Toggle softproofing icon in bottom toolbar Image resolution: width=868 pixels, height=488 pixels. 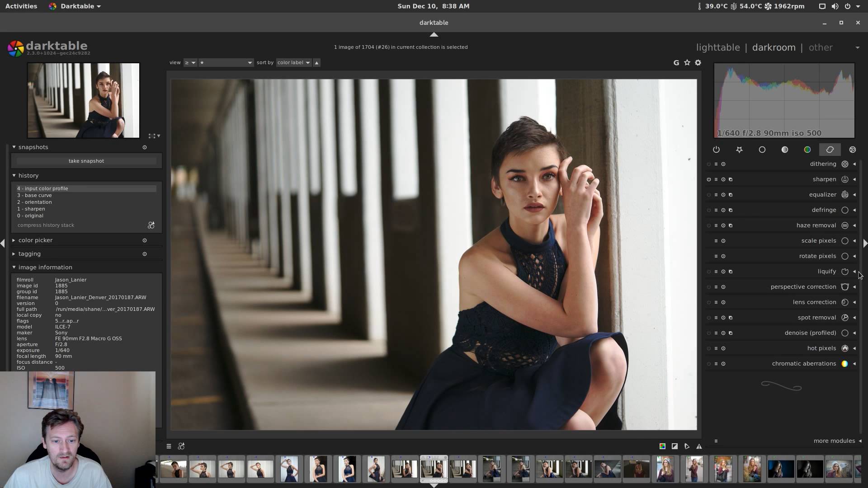[x=687, y=446]
